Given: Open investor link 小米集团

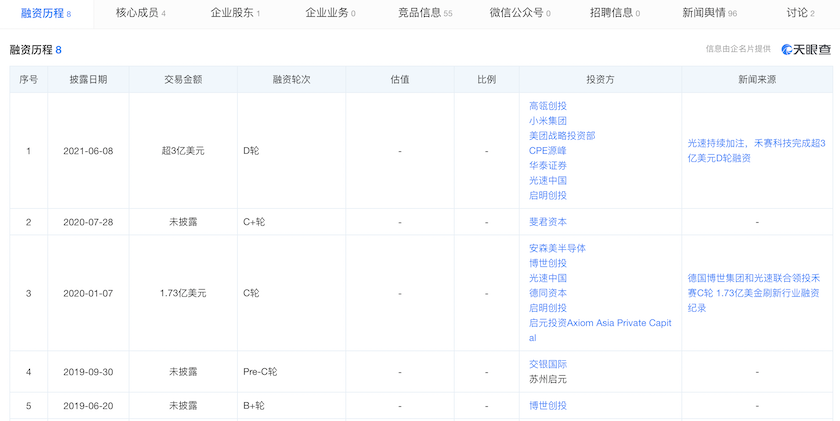Looking at the screenshot, I should 548,121.
